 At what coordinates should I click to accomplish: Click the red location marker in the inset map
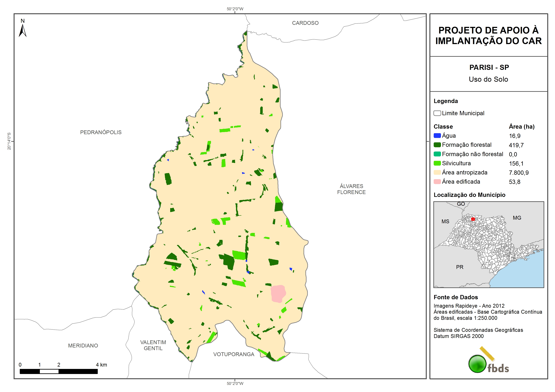473,219
